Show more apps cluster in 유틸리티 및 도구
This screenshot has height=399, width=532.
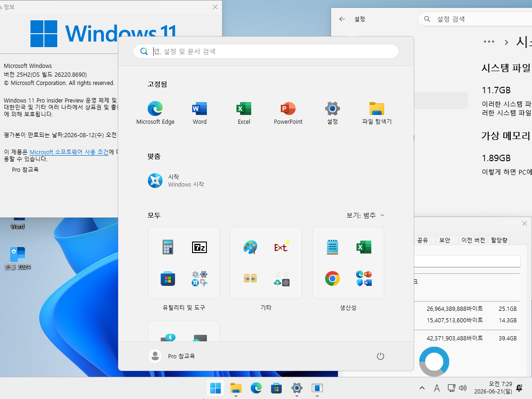(199, 278)
